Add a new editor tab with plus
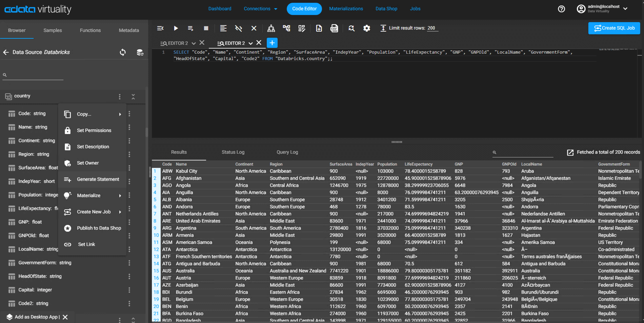This screenshot has height=323, width=644. point(272,43)
